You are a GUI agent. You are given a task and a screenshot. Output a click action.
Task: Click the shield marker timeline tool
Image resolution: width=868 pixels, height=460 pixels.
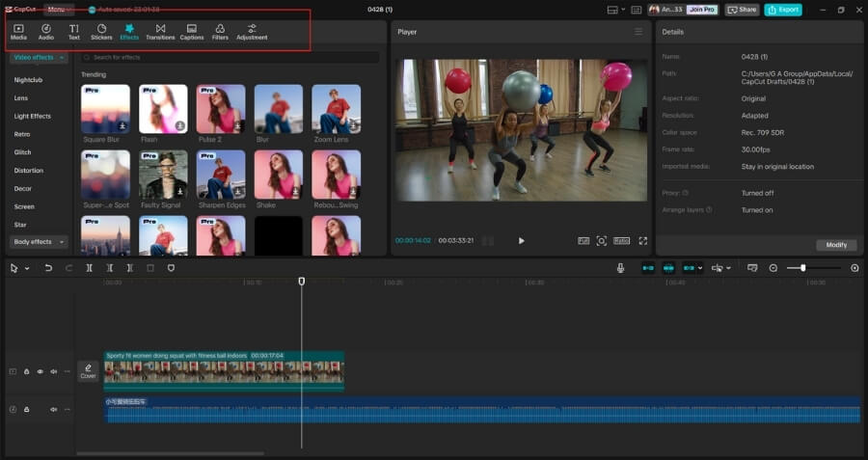coord(171,268)
